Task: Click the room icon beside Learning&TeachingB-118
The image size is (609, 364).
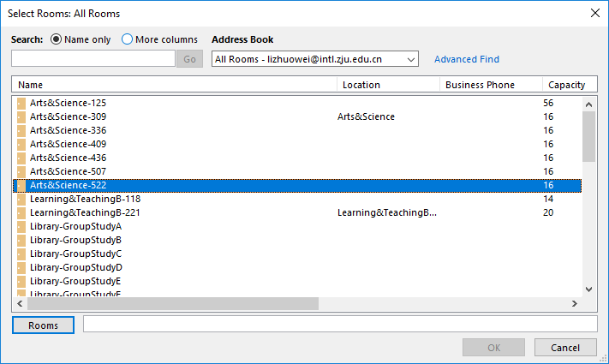Action: [x=21, y=199]
